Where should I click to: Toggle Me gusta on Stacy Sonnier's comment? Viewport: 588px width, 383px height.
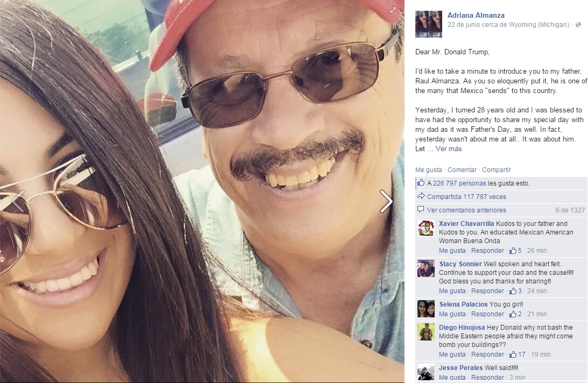click(452, 290)
